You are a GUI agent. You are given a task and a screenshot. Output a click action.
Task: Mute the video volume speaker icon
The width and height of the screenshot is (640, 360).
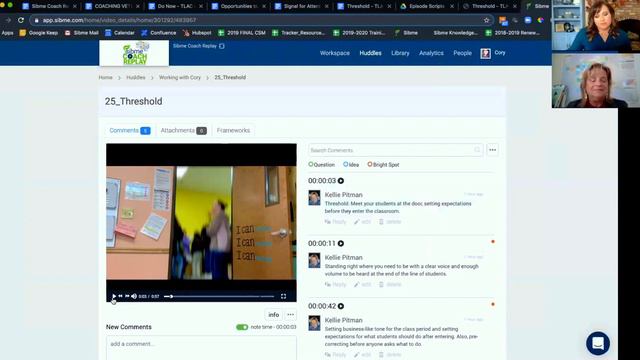click(134, 296)
